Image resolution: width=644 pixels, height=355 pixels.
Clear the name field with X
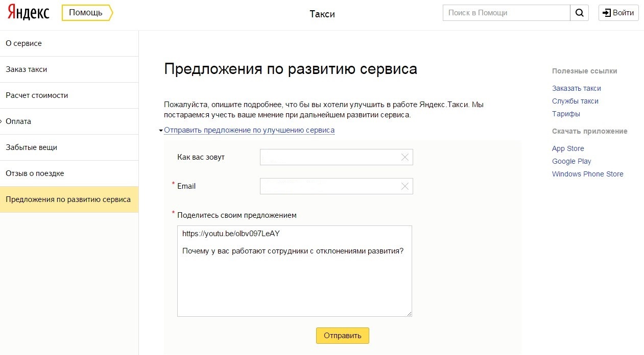pyautogui.click(x=405, y=157)
